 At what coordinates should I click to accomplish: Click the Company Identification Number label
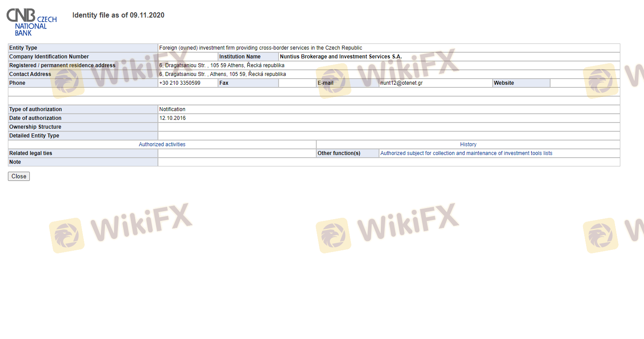click(49, 57)
